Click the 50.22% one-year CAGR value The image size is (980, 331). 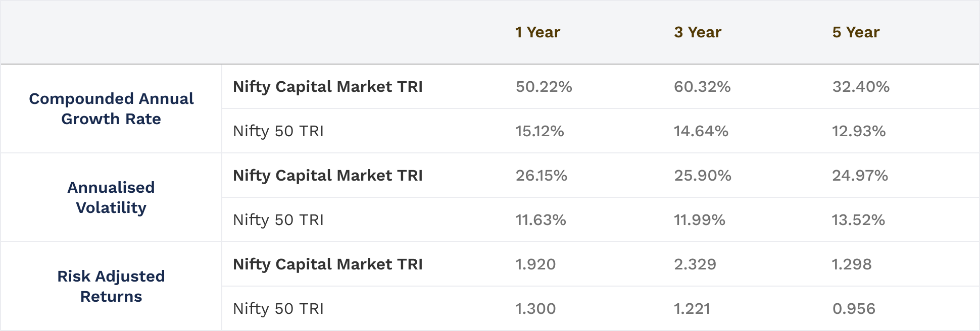(x=544, y=87)
